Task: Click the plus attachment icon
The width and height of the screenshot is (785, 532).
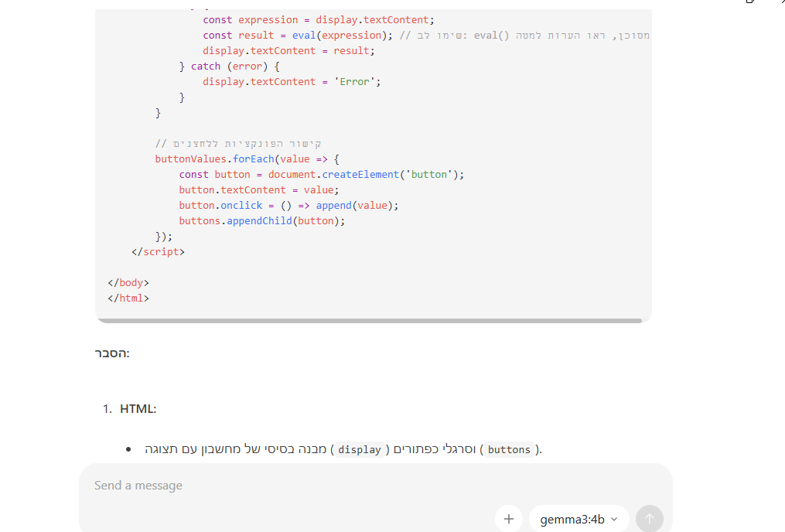Action: (x=508, y=519)
